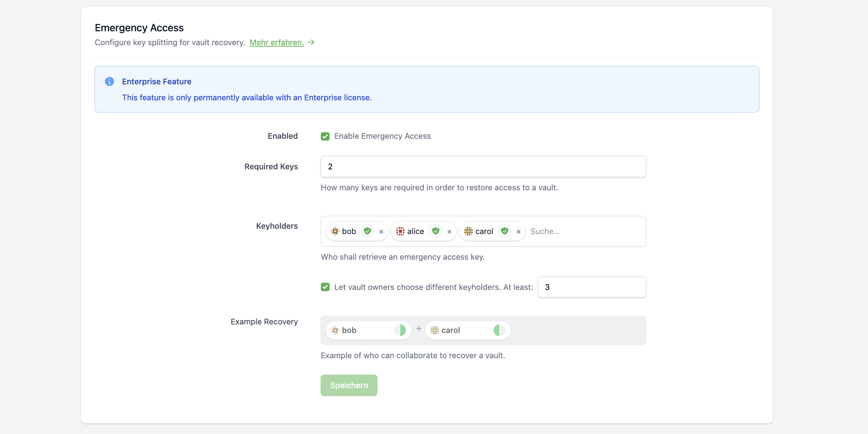Screen dimensions: 868x434
Task: Uncheck Enable Emergency Access checkbox
Action: point(325,136)
